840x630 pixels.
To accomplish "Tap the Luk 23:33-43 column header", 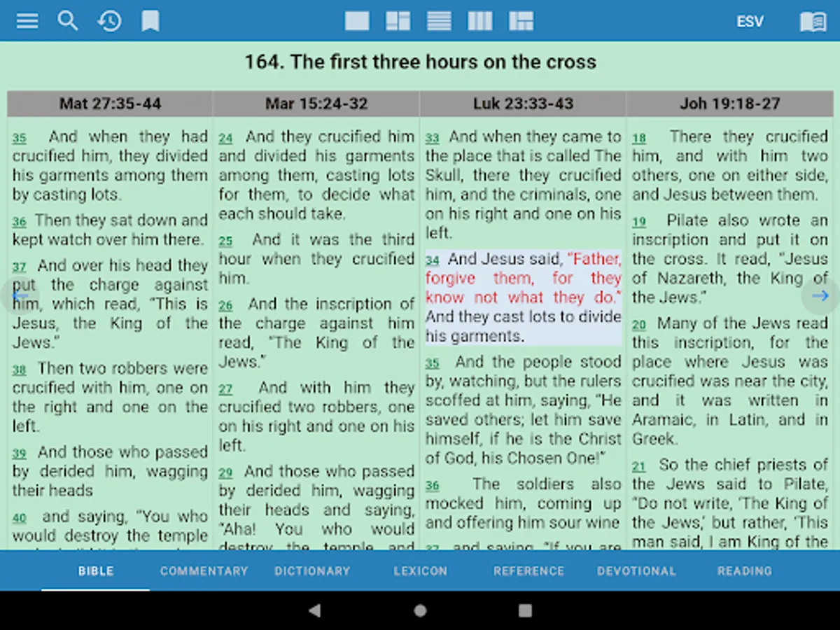I will coord(523,104).
